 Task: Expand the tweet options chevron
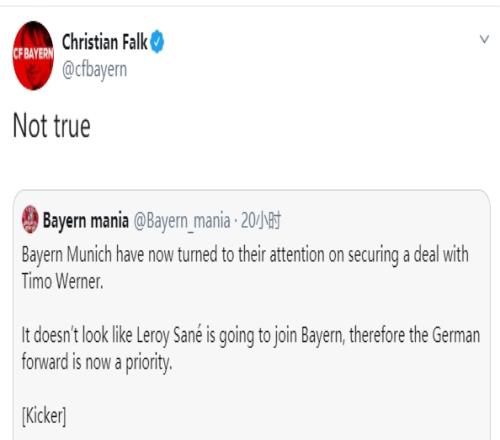(484, 39)
